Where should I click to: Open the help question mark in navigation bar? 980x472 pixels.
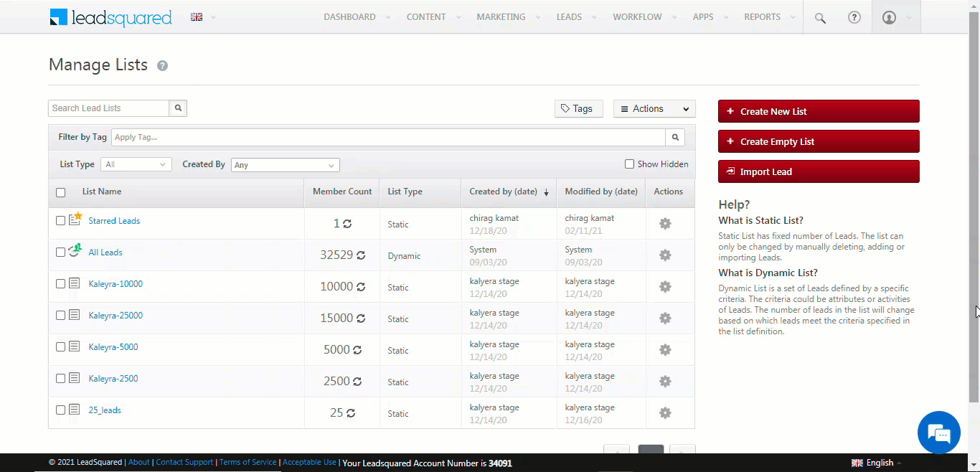point(854,17)
